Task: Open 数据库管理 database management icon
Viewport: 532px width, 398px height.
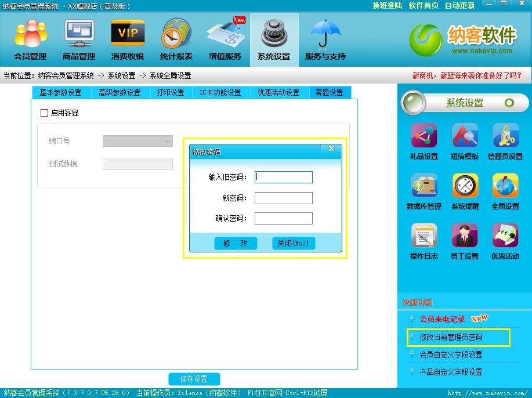Action: (424, 191)
